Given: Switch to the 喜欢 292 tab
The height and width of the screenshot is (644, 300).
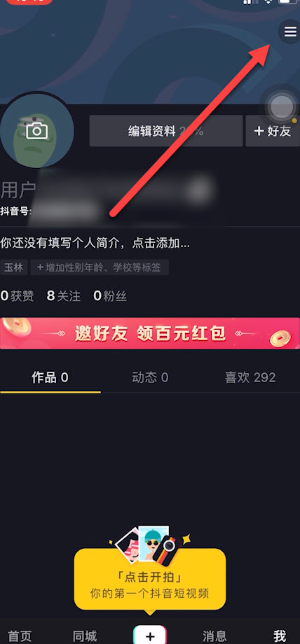Looking at the screenshot, I should (250, 377).
